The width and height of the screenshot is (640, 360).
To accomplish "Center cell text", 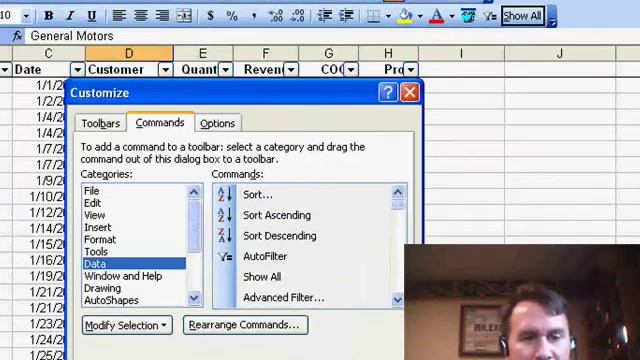I will click(x=141, y=16).
